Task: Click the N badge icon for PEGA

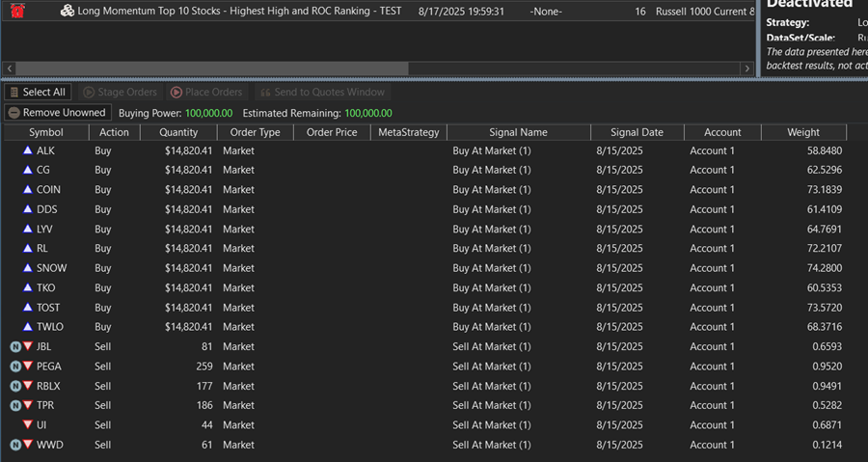Action: 15,367
